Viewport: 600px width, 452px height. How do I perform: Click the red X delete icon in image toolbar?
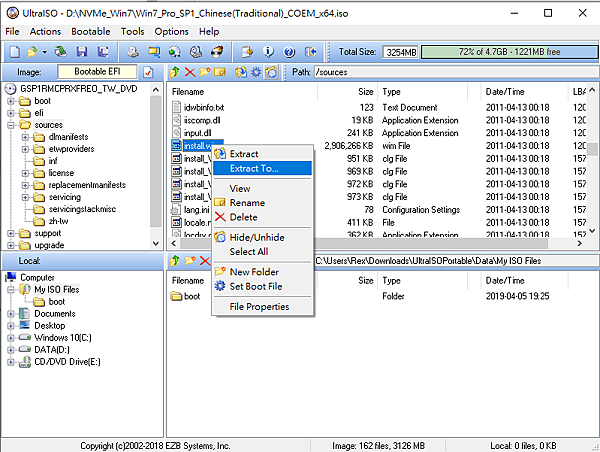(x=190, y=72)
